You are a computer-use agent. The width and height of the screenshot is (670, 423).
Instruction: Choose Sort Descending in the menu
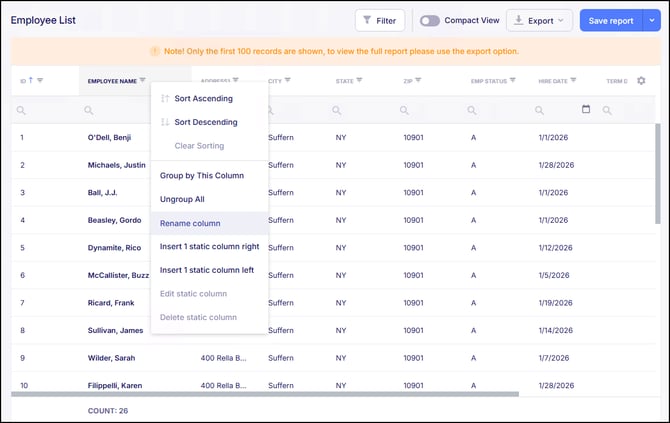[209, 122]
